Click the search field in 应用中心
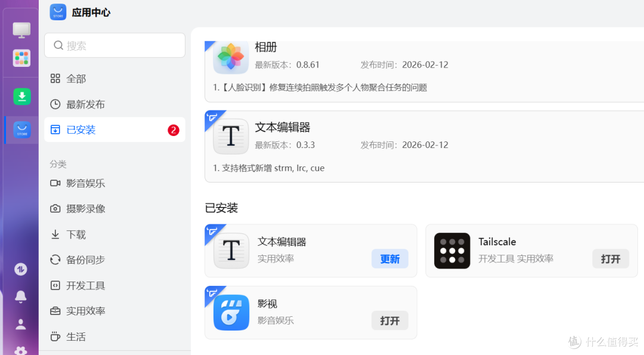The height and width of the screenshot is (355, 644). click(114, 45)
